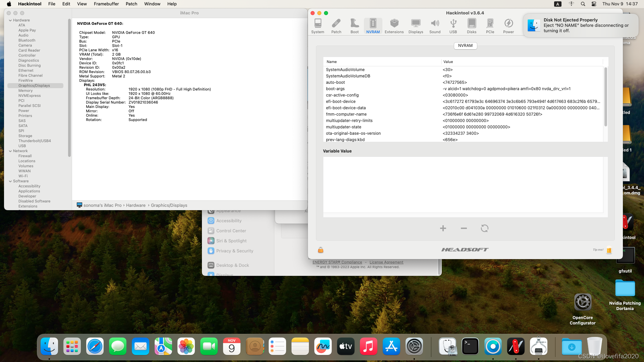This screenshot has width=644, height=362.
Task: Open the Framebuffer menu
Action: [x=106, y=4]
